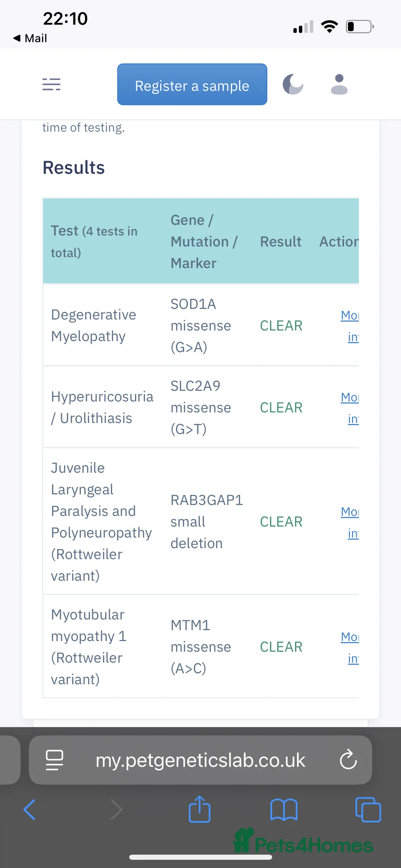This screenshot has width=401, height=868.
Task: Open More info for Juvenile Laryngeal Paralysis
Action: pyautogui.click(x=350, y=522)
